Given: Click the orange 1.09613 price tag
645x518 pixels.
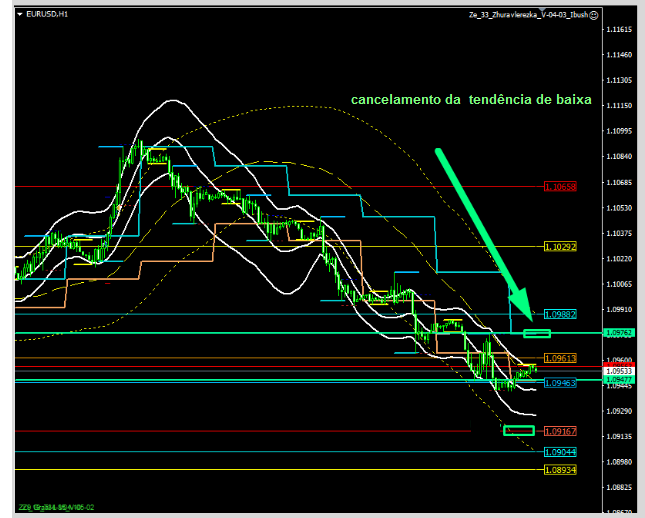Looking at the screenshot, I should [x=560, y=358].
